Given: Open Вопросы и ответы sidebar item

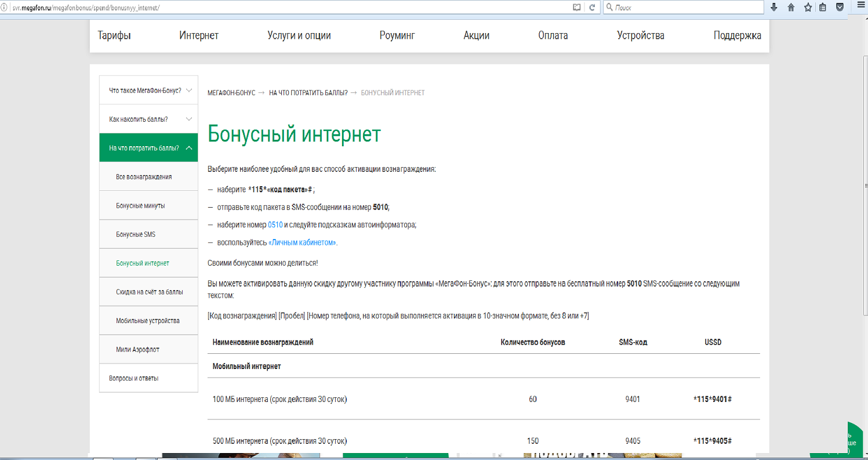Looking at the screenshot, I should click(148, 378).
